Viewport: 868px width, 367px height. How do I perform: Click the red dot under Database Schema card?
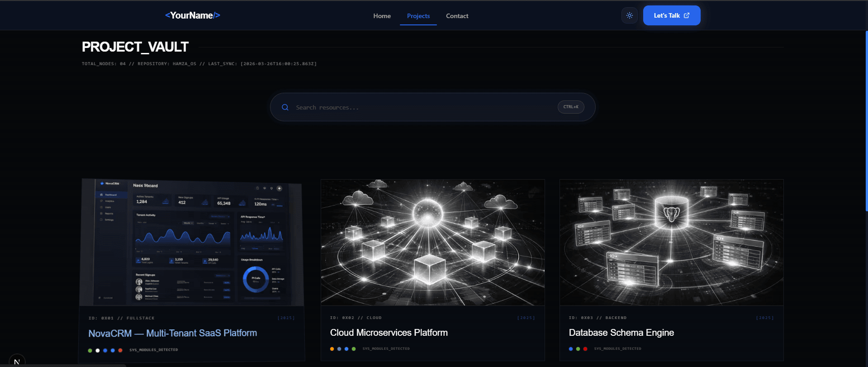click(585, 349)
